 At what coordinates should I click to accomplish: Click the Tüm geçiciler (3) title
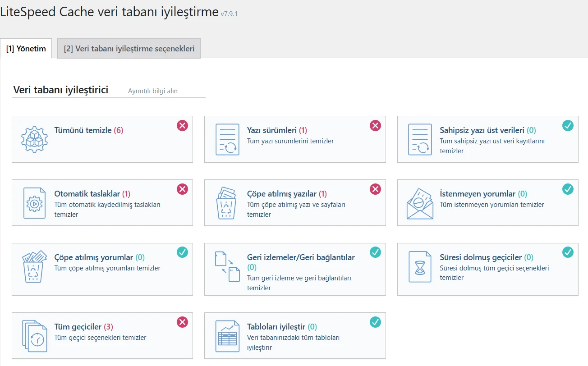point(84,326)
